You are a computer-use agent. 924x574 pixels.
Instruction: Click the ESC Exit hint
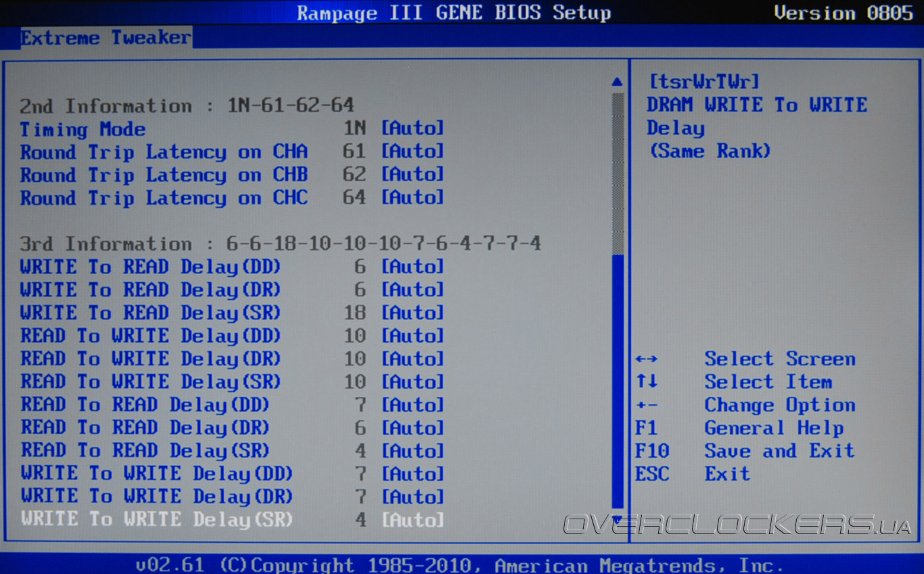tap(693, 473)
